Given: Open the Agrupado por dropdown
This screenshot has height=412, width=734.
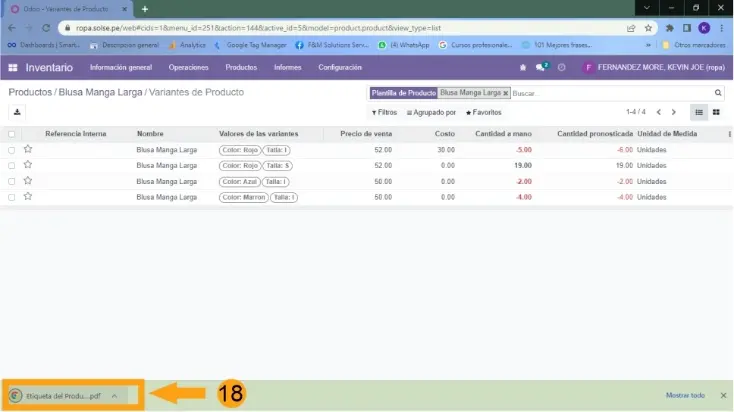Looking at the screenshot, I should pyautogui.click(x=431, y=113).
